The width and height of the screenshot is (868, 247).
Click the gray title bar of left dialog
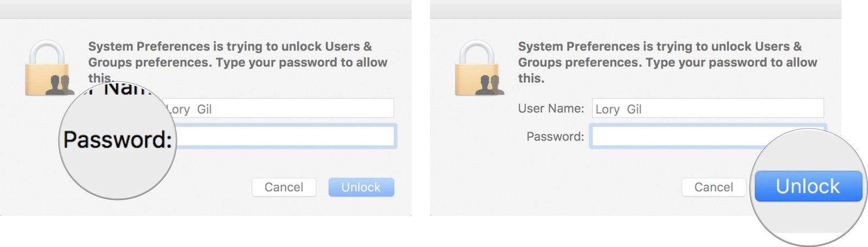[206, 9]
